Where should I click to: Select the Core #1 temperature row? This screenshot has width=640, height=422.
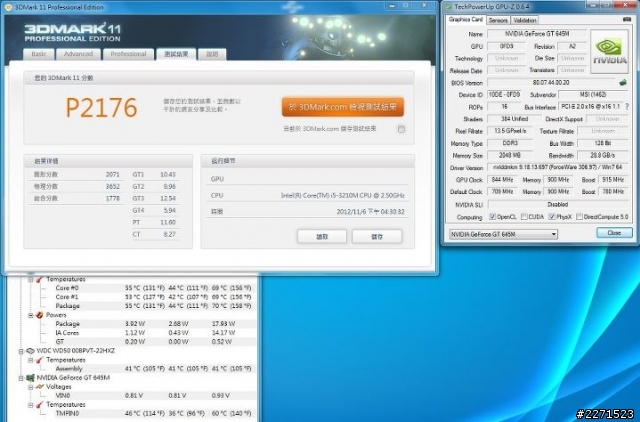point(153,297)
